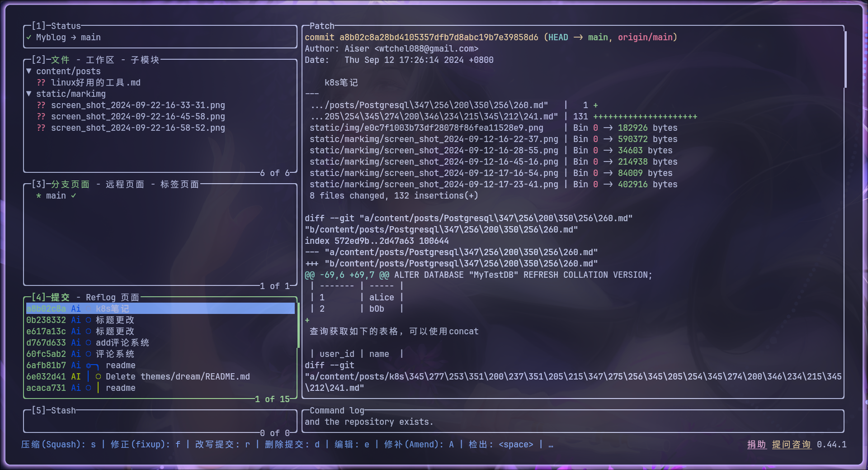
Task: Click the 修正(fixup): f option
Action: (146, 444)
